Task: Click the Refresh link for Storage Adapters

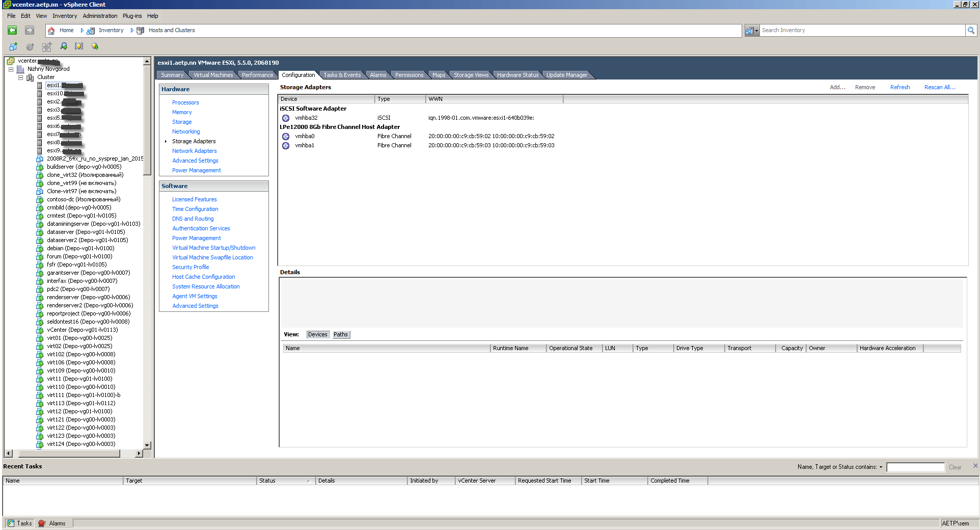Action: [x=900, y=88]
